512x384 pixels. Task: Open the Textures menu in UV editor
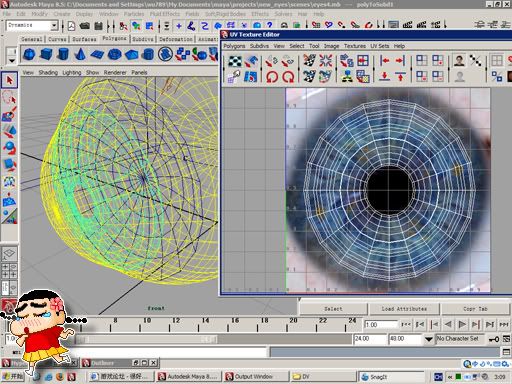click(x=355, y=46)
